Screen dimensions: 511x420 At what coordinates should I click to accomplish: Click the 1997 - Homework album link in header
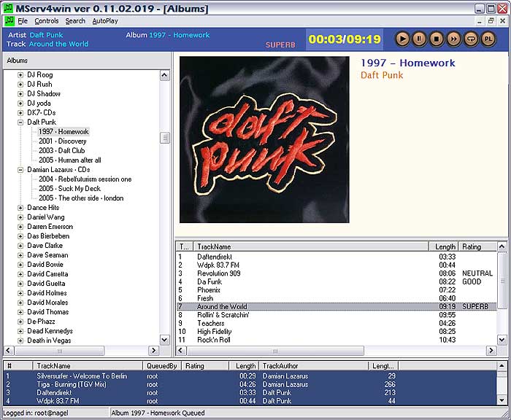(x=180, y=35)
